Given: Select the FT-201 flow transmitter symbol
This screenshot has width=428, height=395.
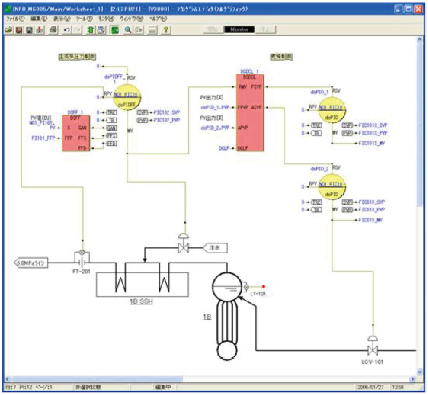Looking at the screenshot, I should coord(82,258).
